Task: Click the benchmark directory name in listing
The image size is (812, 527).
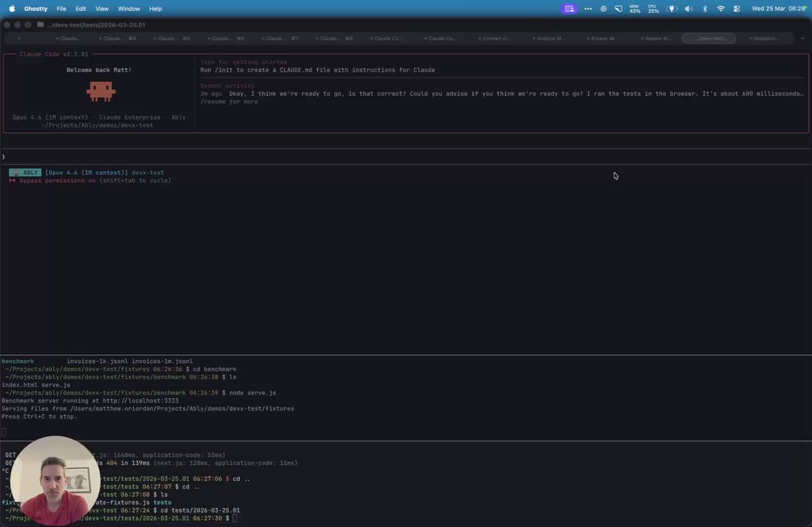Action: (18, 362)
